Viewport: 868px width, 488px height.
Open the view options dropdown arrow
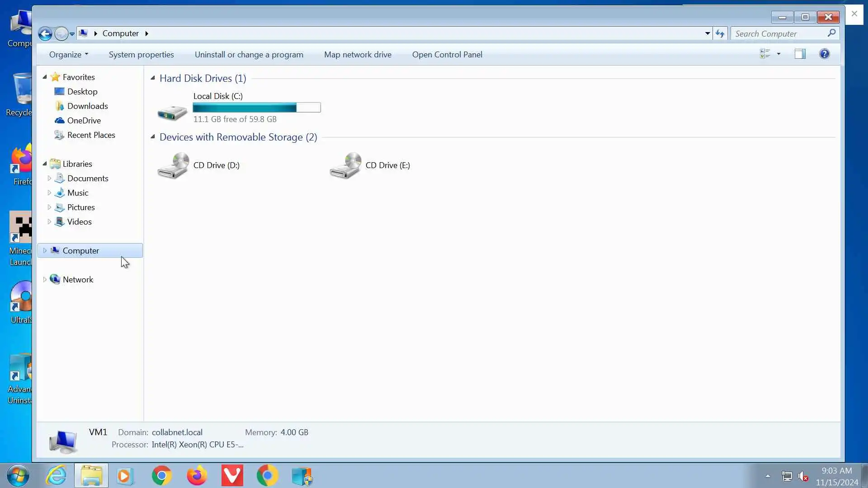778,54
